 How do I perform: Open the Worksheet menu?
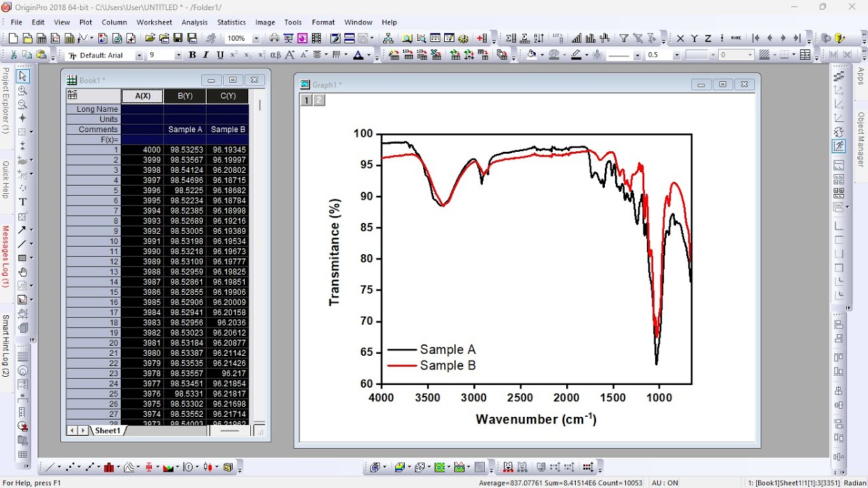154,22
